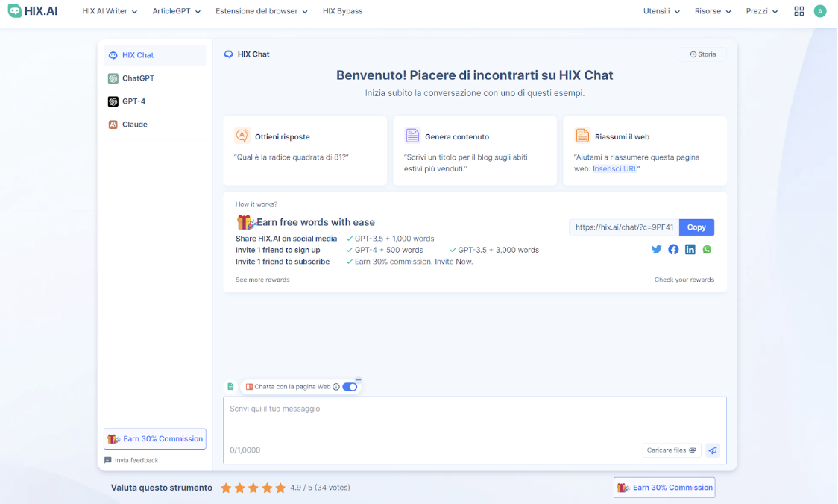
Task: Click the "How it works?" text
Action: pyautogui.click(x=256, y=204)
